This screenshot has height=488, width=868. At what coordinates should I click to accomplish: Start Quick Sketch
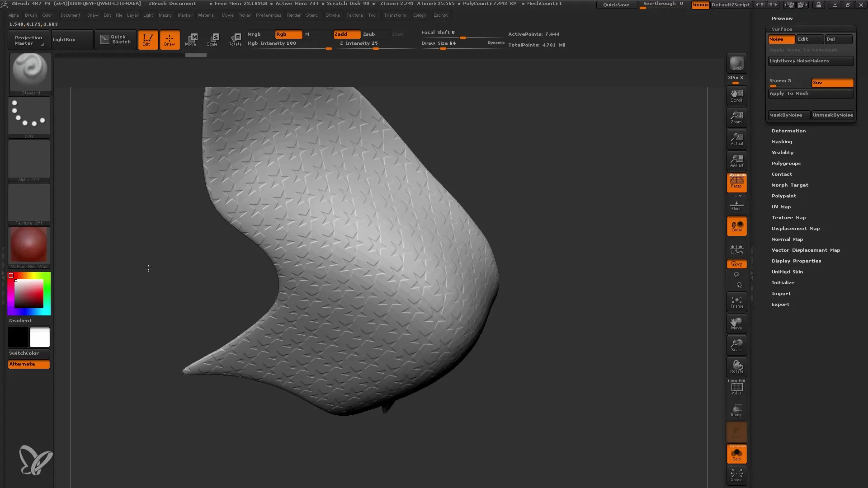[116, 40]
